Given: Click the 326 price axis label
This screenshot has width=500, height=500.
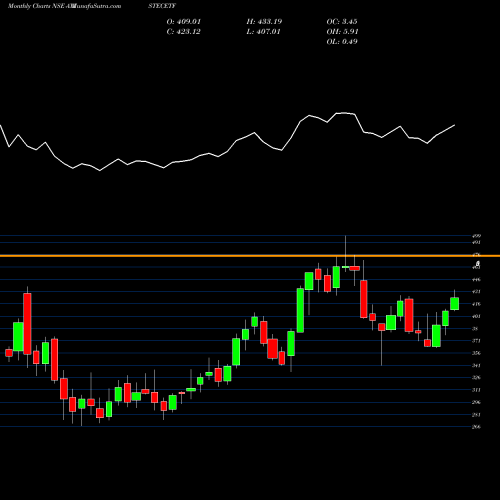Looking at the screenshot, I should [x=476, y=378].
